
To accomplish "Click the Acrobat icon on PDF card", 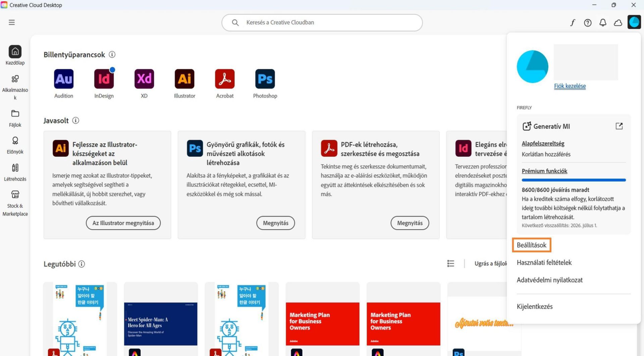I will click(x=329, y=148).
